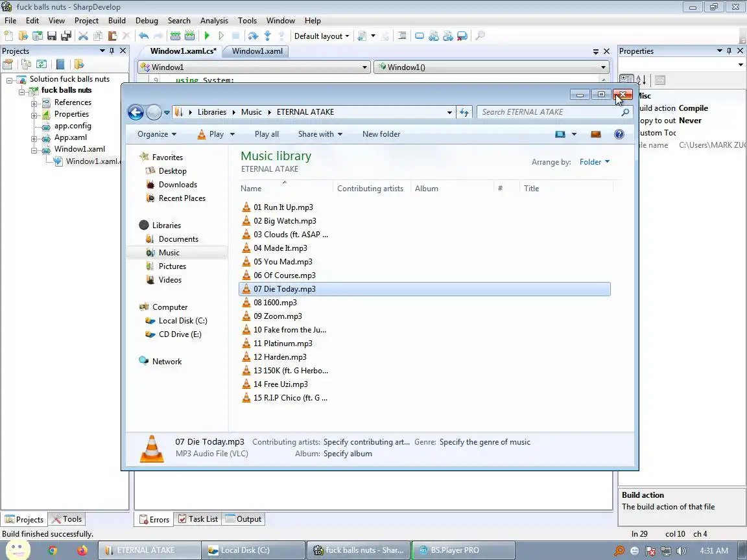Click the Step into debug arrow icon
The height and width of the screenshot is (560, 747).
(x=267, y=36)
